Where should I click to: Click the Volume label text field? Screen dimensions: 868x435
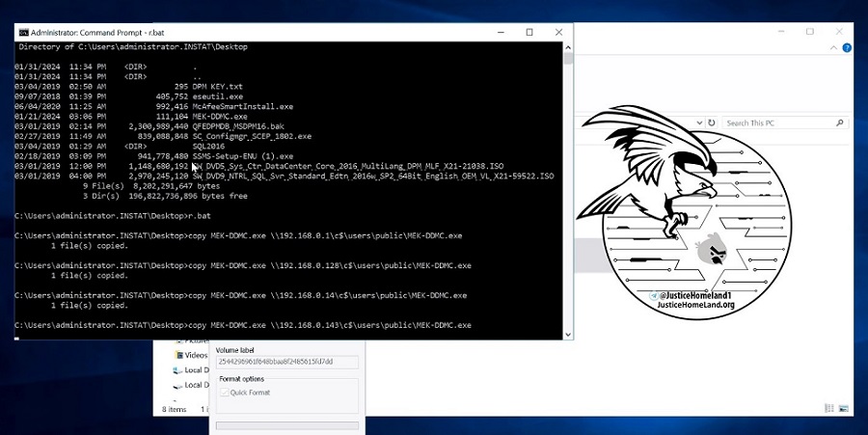pos(286,362)
